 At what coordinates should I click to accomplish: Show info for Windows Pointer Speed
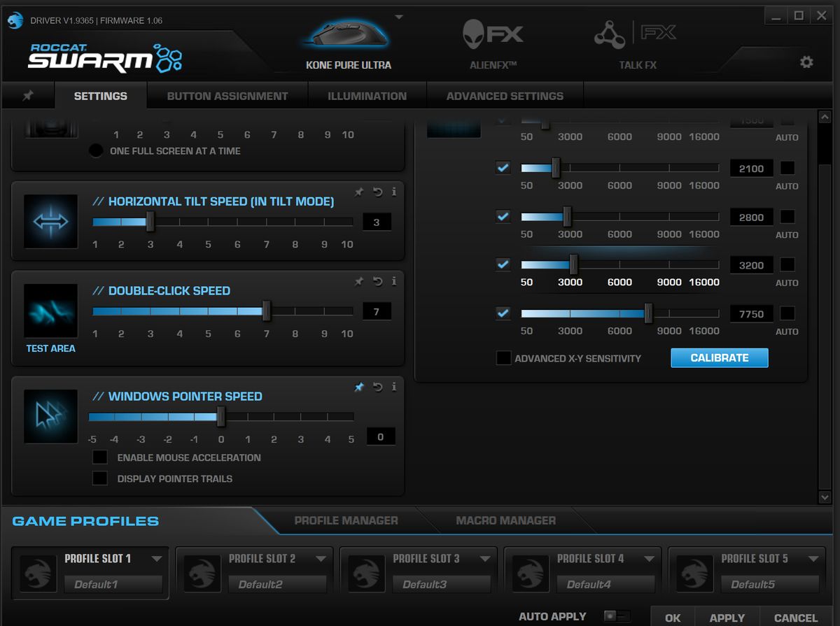coord(394,387)
